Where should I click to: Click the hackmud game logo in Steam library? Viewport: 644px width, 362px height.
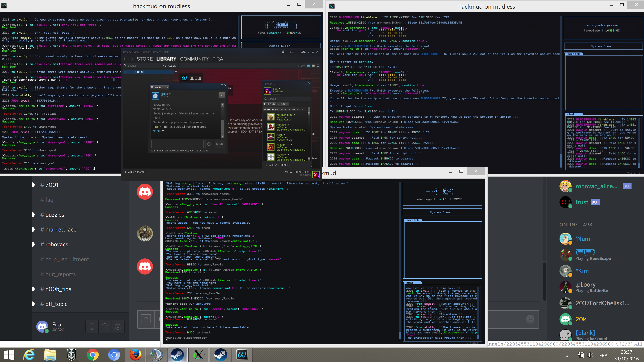[184, 78]
